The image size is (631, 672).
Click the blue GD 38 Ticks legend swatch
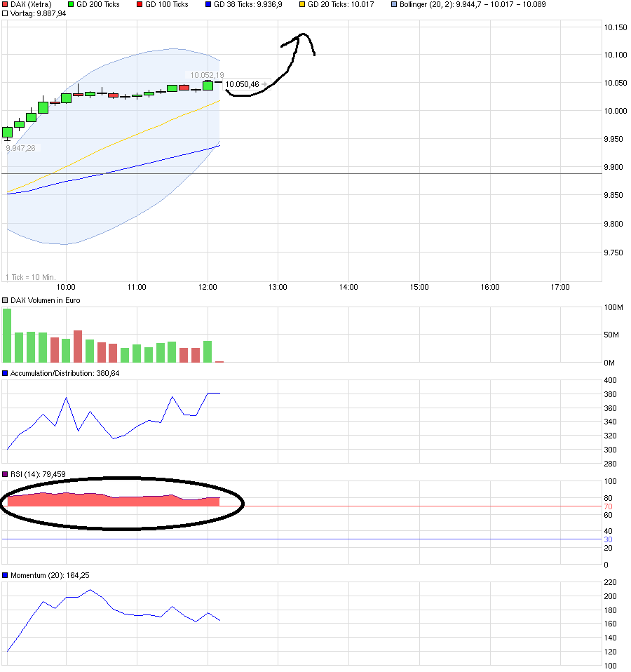tap(208, 5)
